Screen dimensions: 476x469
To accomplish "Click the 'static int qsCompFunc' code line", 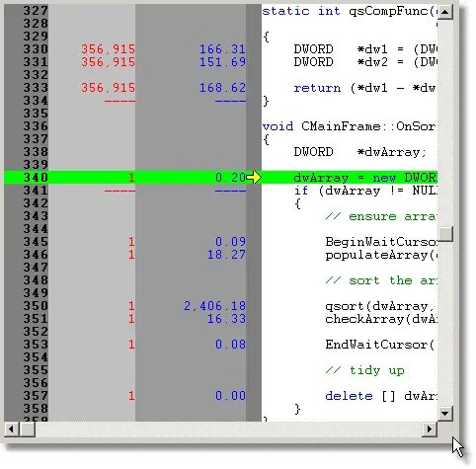I will [x=350, y=11].
